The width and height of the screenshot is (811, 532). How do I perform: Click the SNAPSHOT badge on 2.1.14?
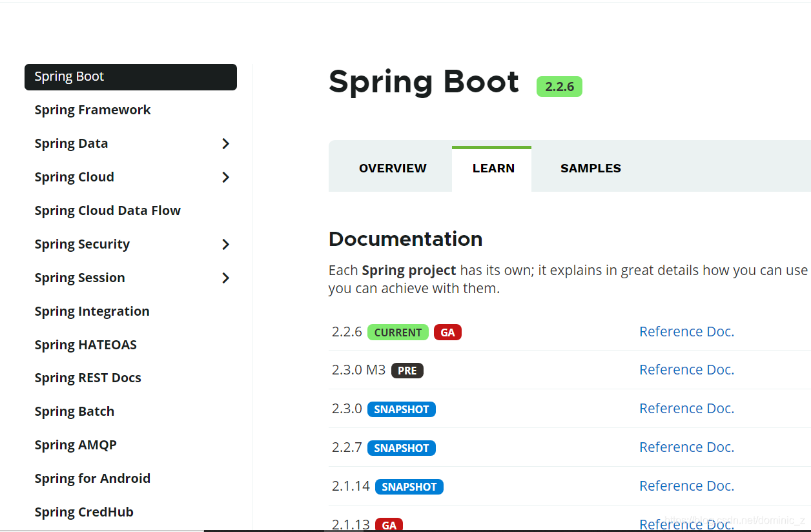409,487
